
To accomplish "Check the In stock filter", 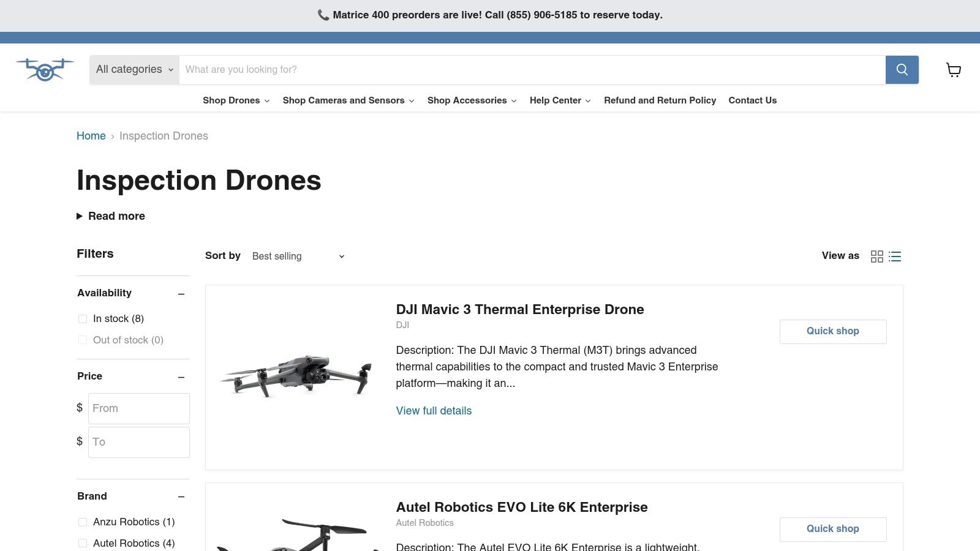I will coord(83,319).
